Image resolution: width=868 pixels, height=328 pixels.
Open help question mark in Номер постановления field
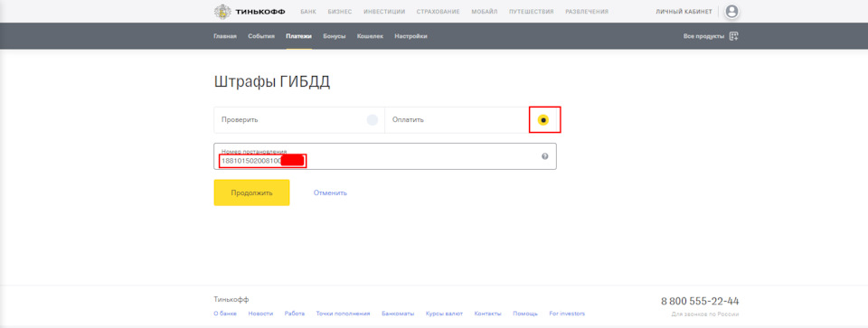click(x=544, y=156)
